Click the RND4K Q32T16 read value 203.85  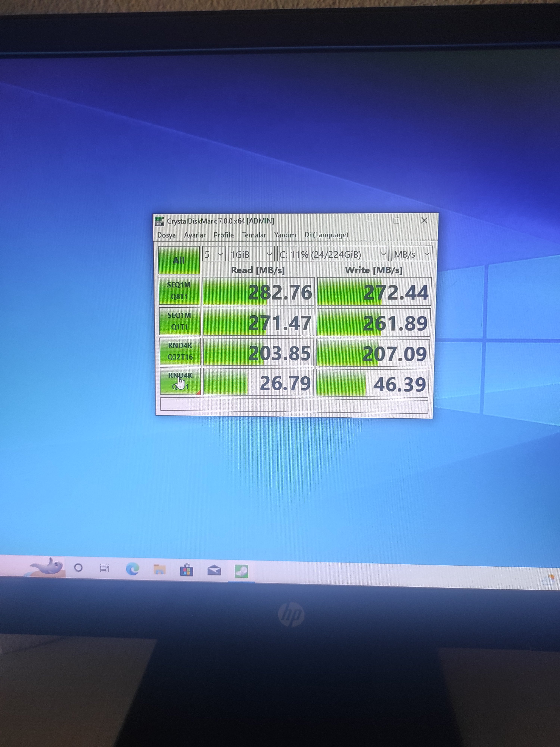259,352
